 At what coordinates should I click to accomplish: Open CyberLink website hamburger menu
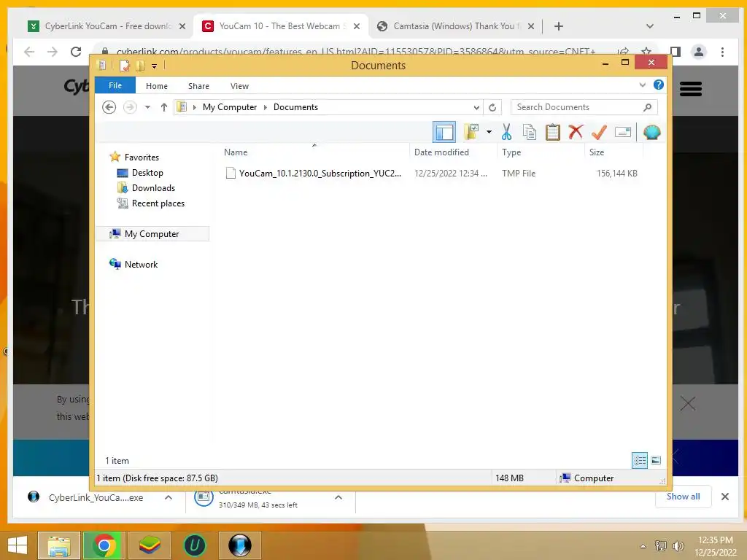point(690,88)
